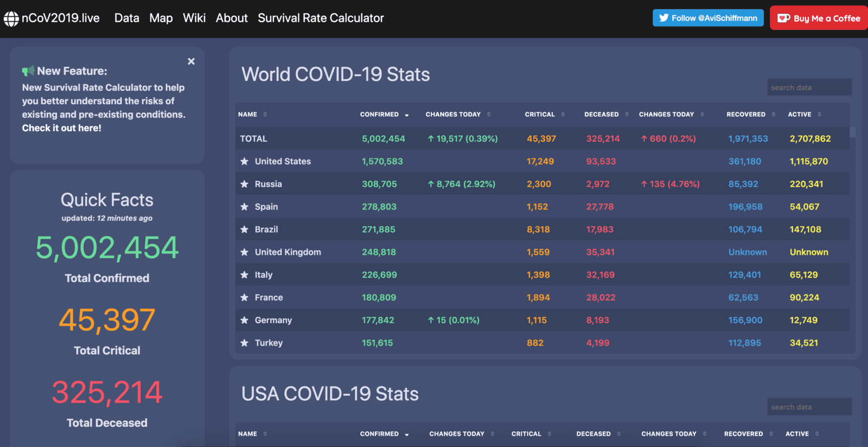Open the Wiki page
Image resolution: width=868 pixels, height=447 pixels.
pyautogui.click(x=194, y=18)
